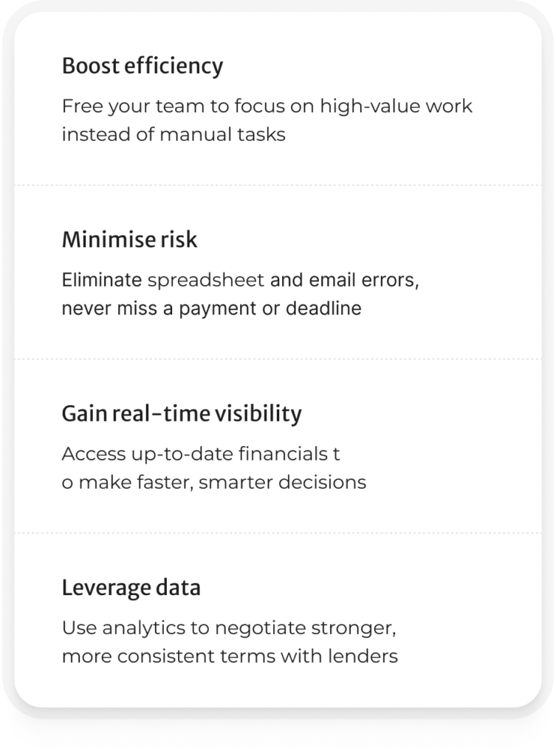Click the "Gain real-time visibility" heading
The image size is (556, 756).
tap(182, 414)
